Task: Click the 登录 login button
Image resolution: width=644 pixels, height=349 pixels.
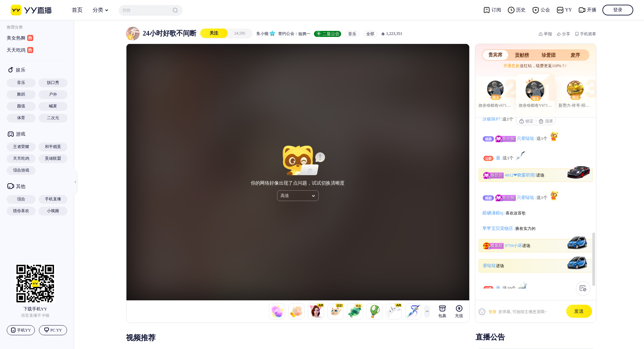Action: 618,10
